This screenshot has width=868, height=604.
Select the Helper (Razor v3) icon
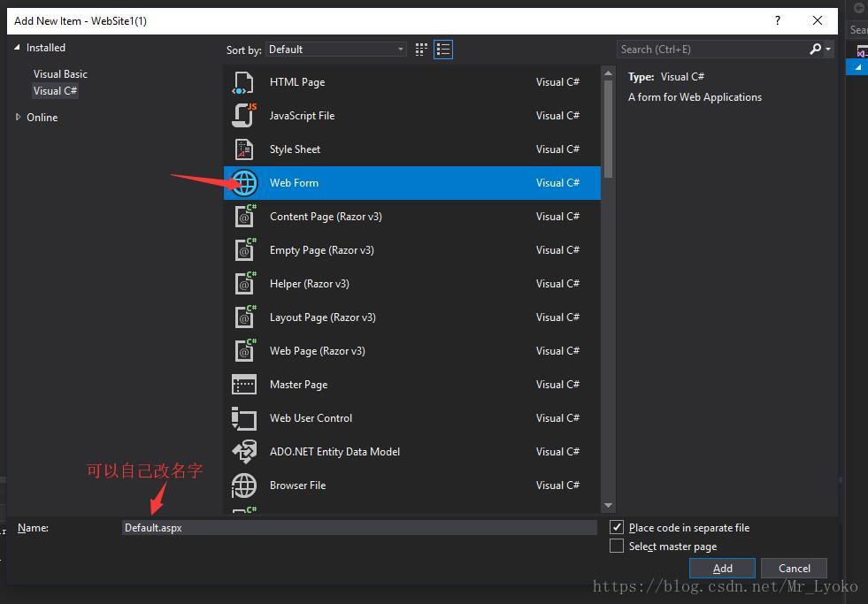point(245,284)
